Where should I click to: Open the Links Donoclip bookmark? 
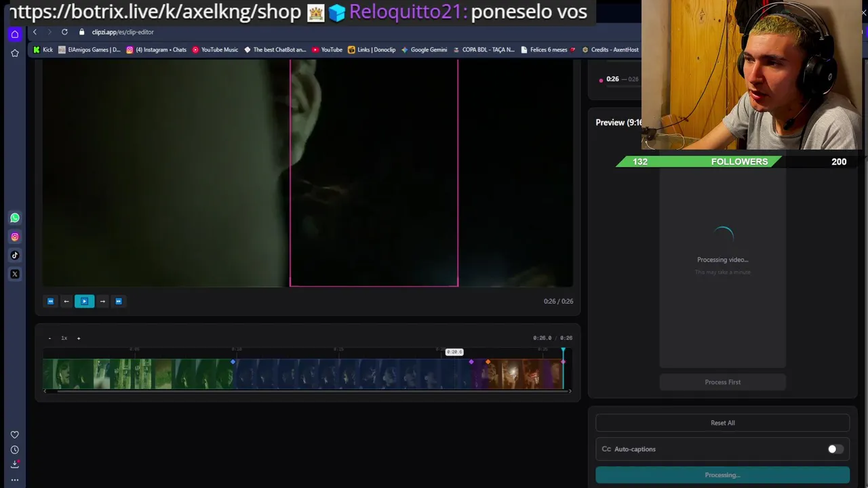click(x=372, y=49)
